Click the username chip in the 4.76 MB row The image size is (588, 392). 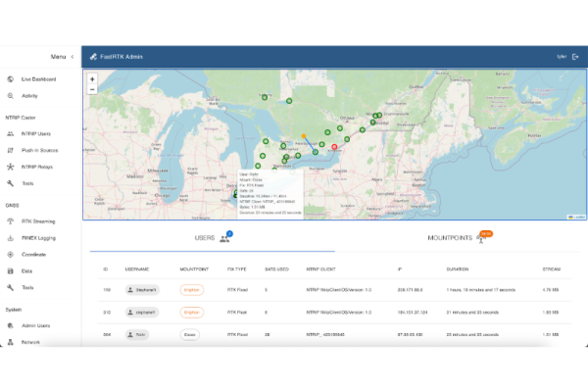[x=142, y=290]
